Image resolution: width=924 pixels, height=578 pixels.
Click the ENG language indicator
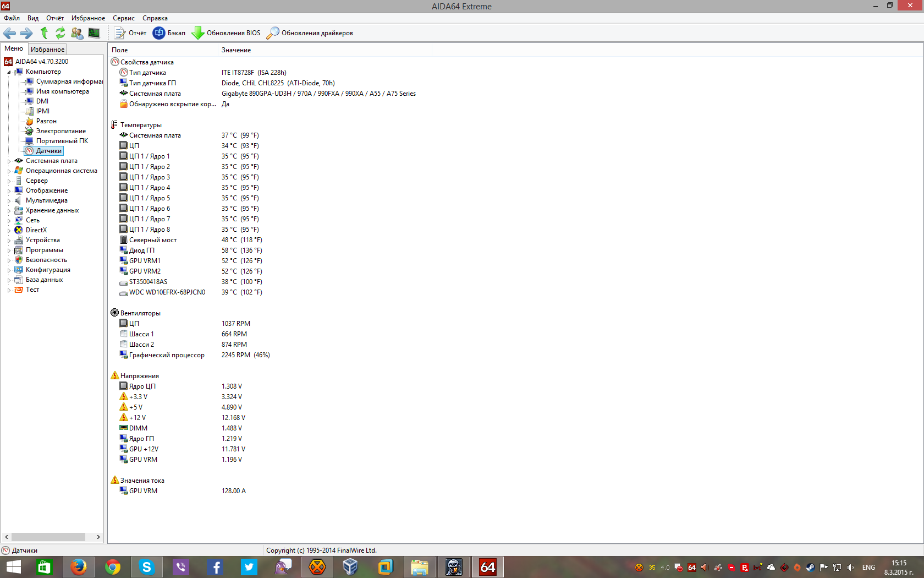pos(868,568)
